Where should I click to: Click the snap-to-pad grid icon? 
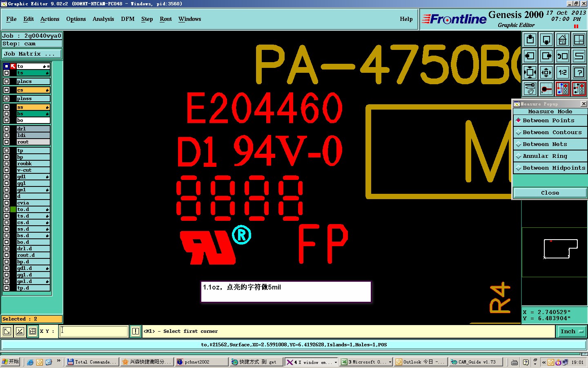546,89
